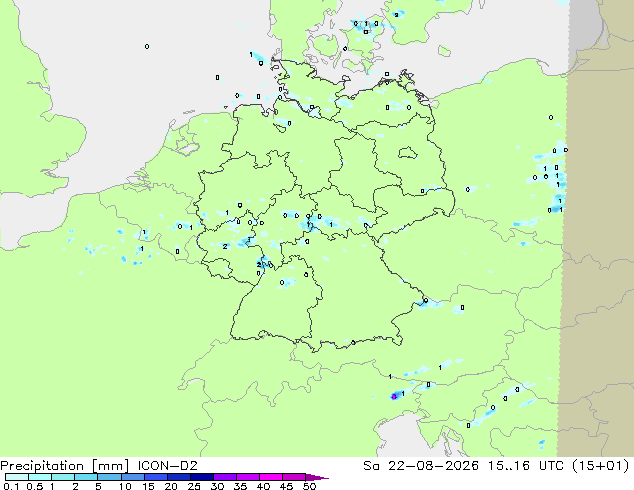The image size is (634, 490).
Task: Click the 5–10 mm legend swatch
Action: (x=109, y=477)
